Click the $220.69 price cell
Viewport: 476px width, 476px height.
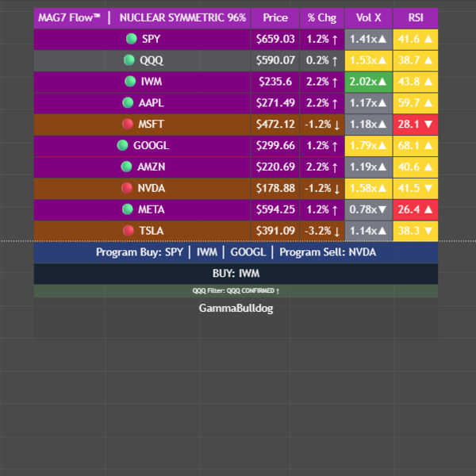coord(275,167)
